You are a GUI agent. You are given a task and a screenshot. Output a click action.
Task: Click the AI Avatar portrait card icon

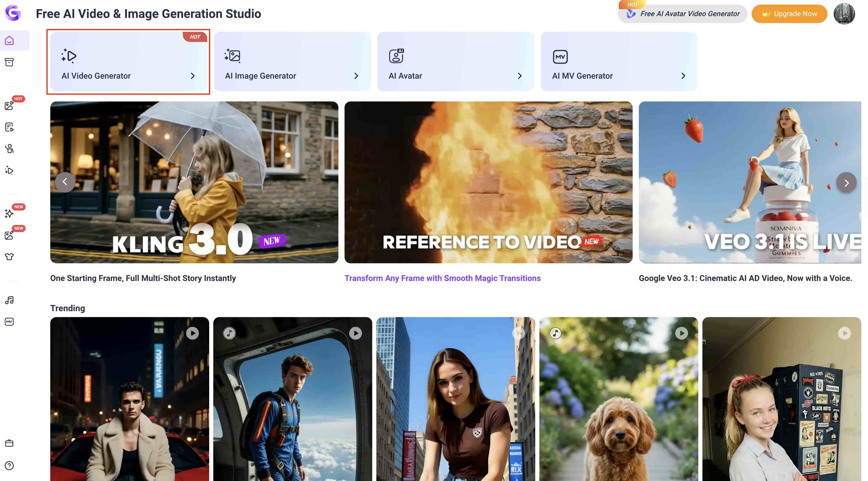pos(396,56)
